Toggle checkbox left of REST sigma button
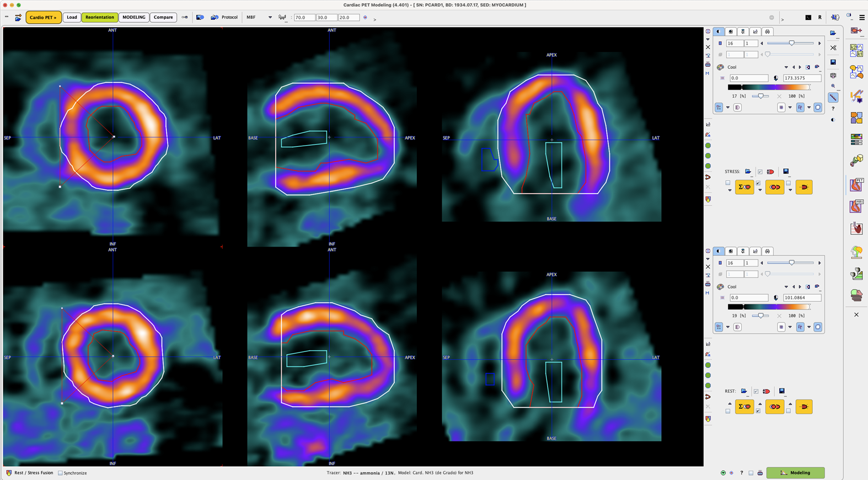This screenshot has height=480, width=868. (728, 411)
